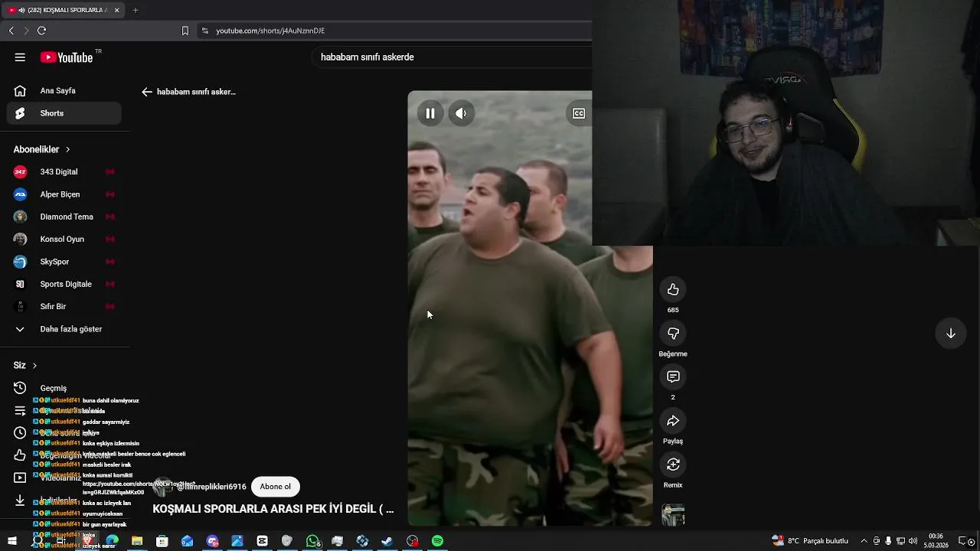
Task: Dislike the Short via Beğenme
Action: [673, 334]
